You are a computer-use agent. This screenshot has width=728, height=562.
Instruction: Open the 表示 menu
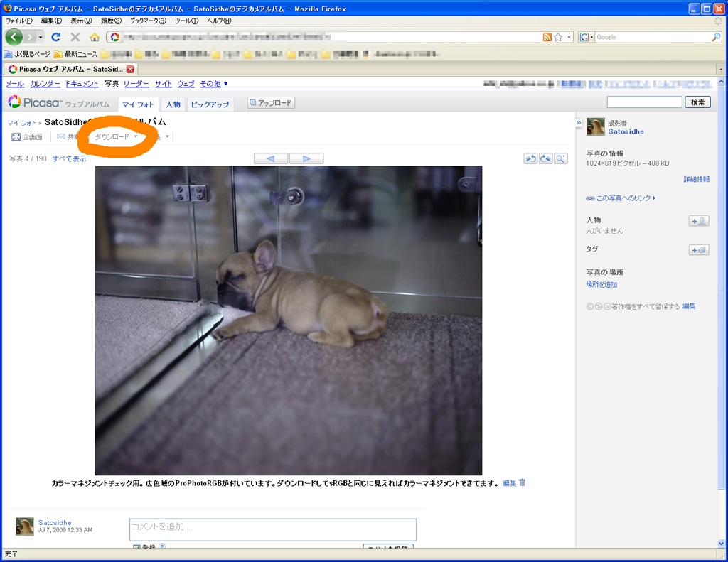coord(81,21)
